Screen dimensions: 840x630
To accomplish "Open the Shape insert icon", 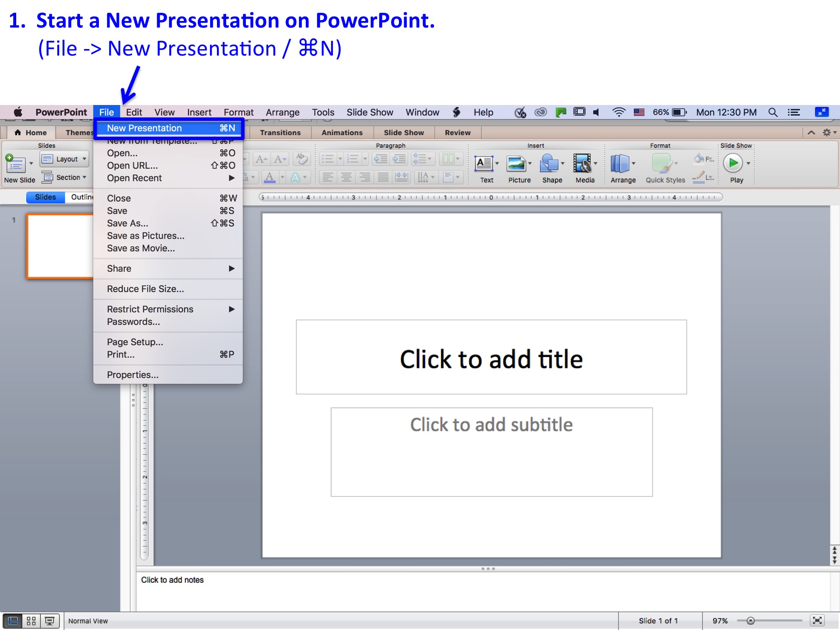I will tap(549, 164).
